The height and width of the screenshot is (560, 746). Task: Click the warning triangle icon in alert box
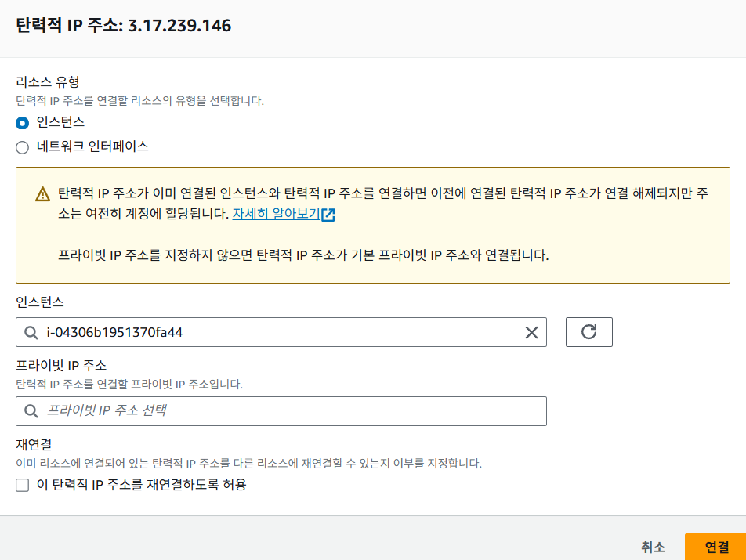[43, 194]
